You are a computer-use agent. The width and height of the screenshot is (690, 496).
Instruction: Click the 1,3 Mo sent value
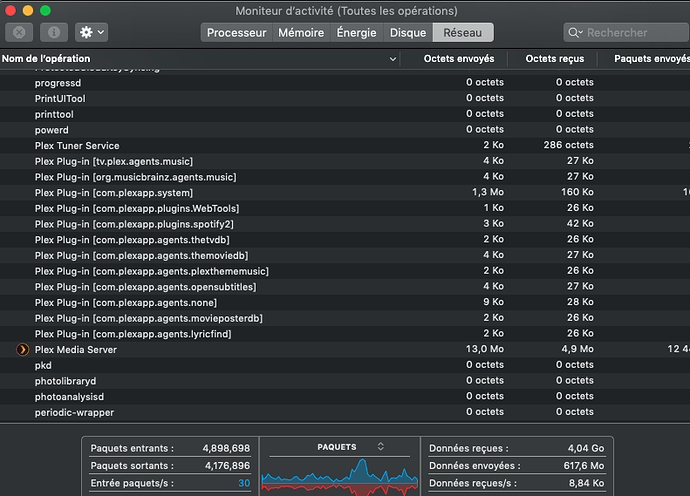tap(488, 192)
